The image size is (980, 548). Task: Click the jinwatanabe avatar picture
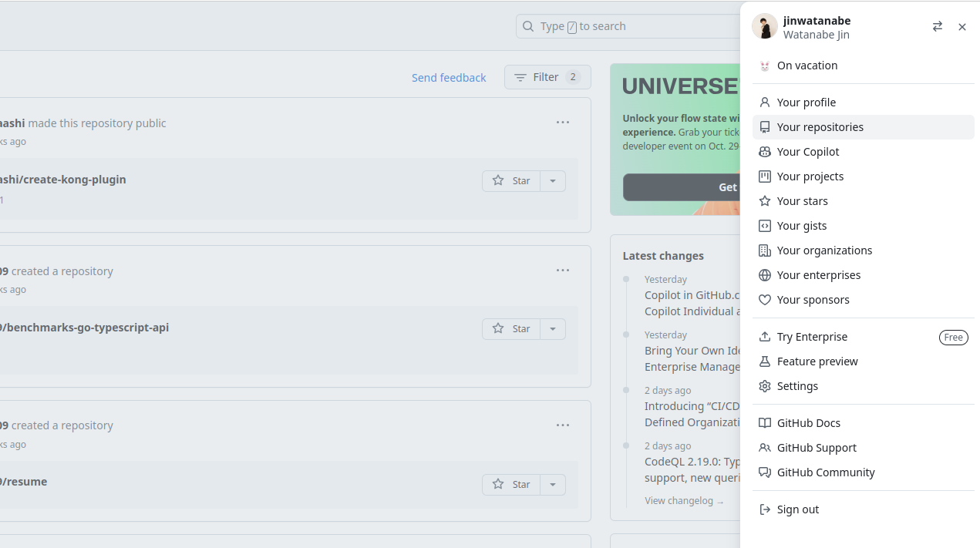click(765, 26)
